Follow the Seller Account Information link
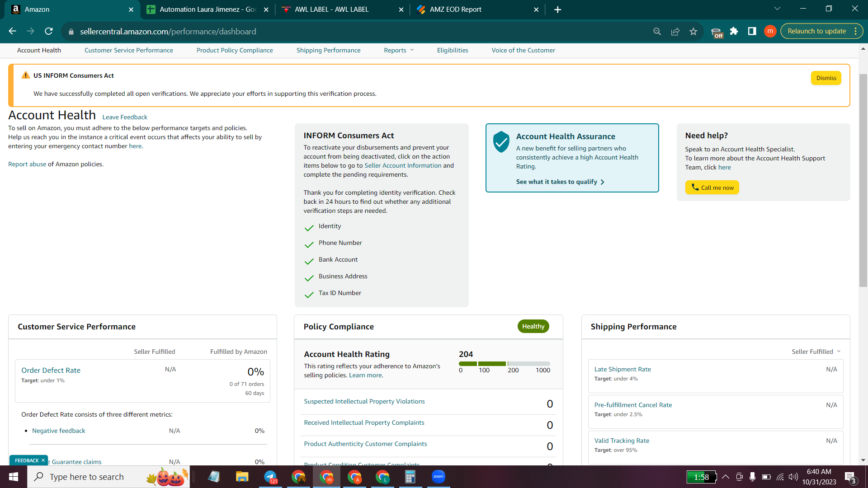Image resolution: width=868 pixels, height=488 pixels. pos(403,165)
